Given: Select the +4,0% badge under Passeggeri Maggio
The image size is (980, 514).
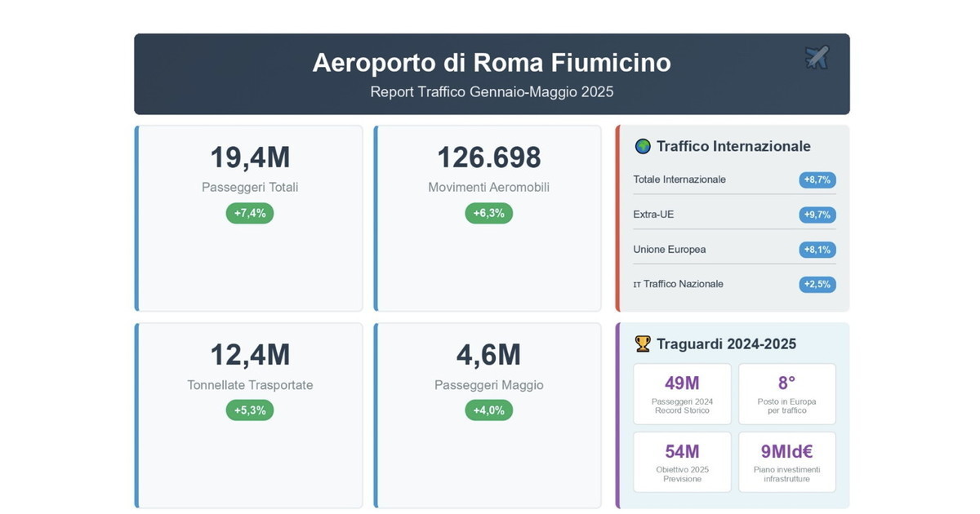Looking at the screenshot, I should pyautogui.click(x=488, y=410).
